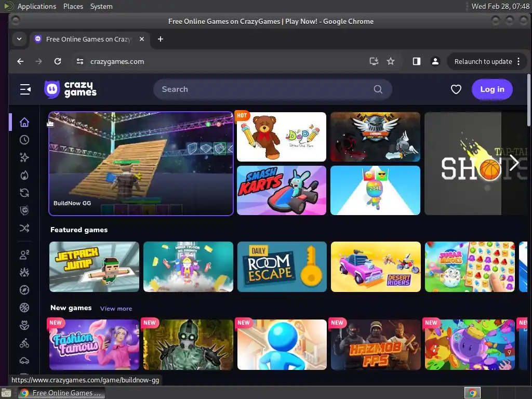The height and width of the screenshot is (399, 532).
Task: Click the Log in button
Action: tap(492, 89)
